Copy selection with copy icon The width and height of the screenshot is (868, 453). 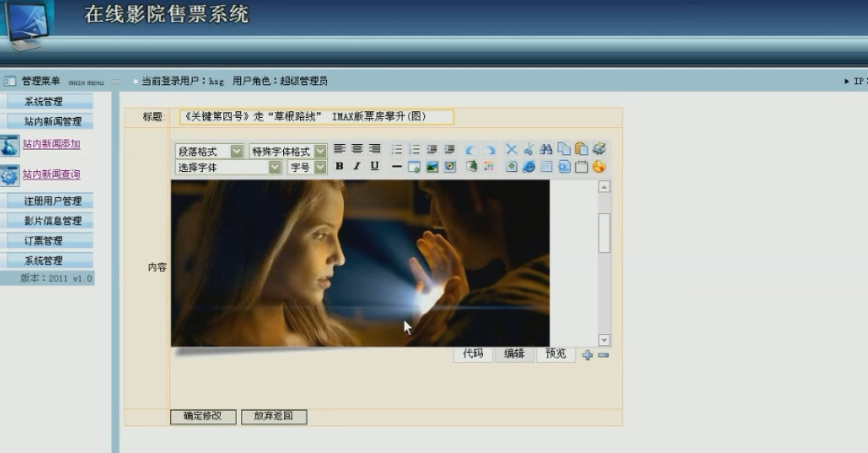(x=564, y=149)
